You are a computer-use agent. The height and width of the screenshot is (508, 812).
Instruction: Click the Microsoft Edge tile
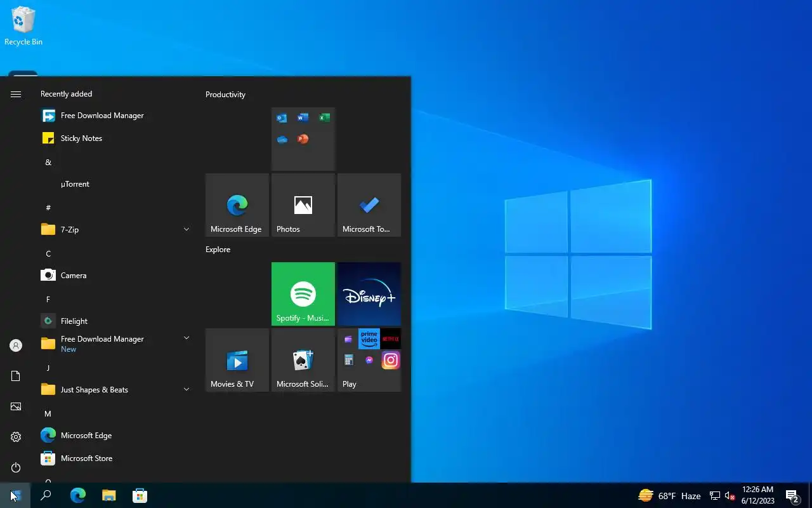point(237,205)
